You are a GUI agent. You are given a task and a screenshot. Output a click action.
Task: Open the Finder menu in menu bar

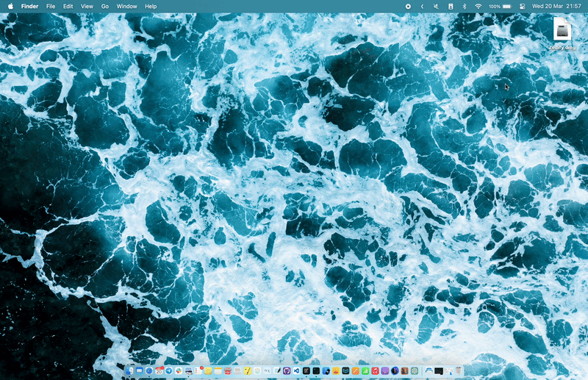(x=29, y=7)
